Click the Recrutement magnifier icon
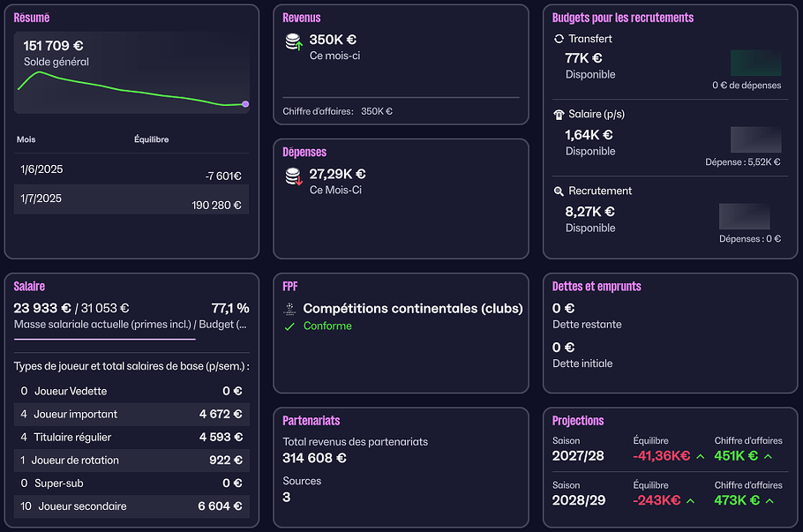 coord(559,191)
